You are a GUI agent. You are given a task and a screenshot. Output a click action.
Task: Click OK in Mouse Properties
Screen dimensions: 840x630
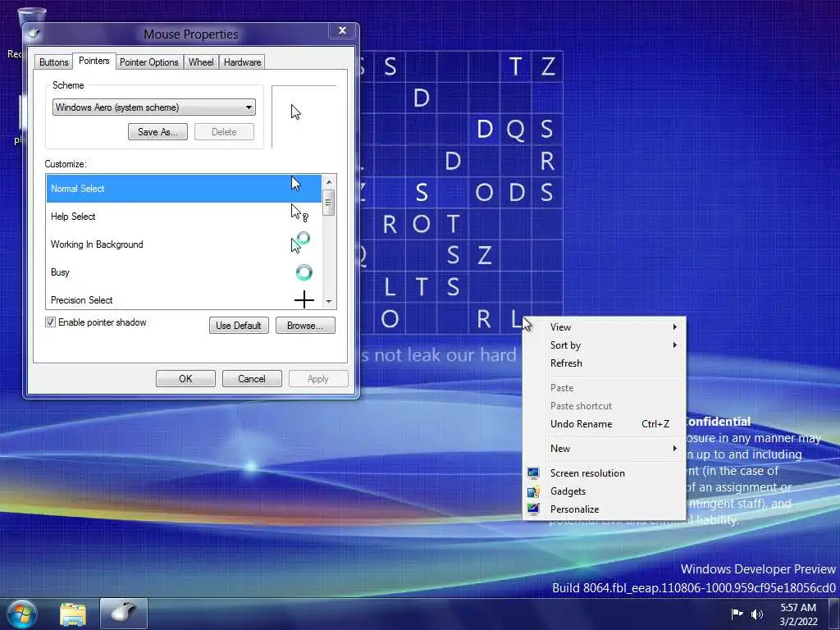coord(185,379)
